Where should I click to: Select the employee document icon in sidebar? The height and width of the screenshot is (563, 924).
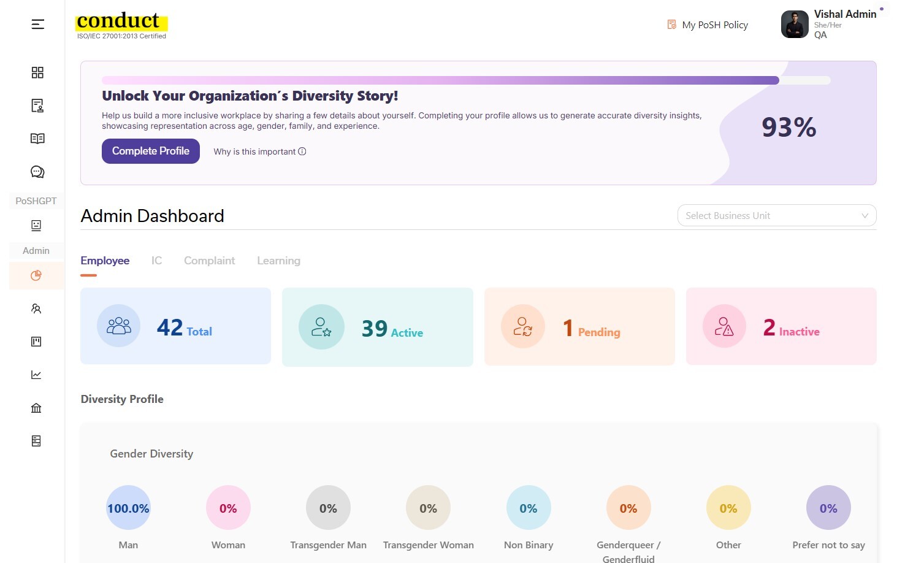tap(37, 105)
